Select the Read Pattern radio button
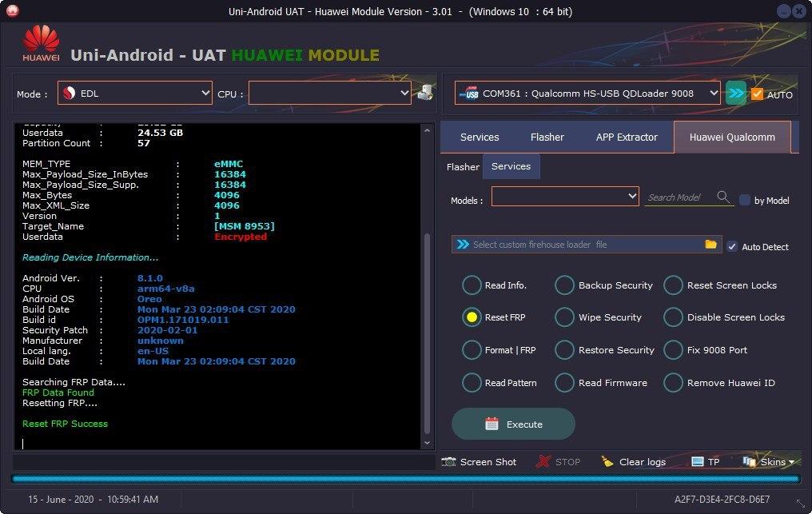Image resolution: width=812 pixels, height=514 pixels. (x=472, y=383)
